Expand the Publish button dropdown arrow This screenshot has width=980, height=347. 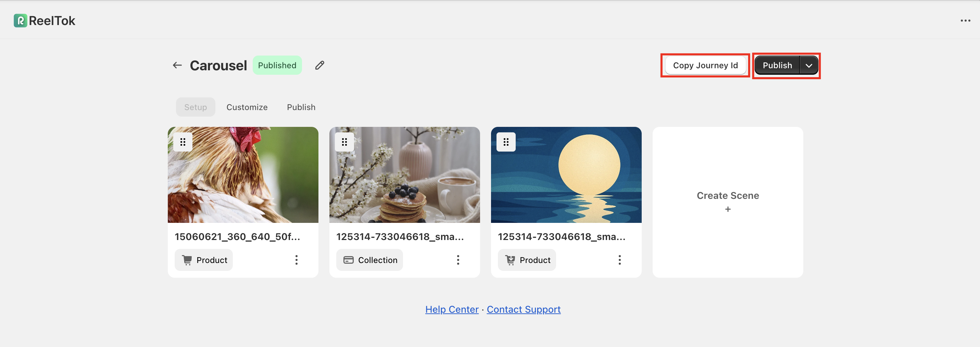tap(809, 65)
